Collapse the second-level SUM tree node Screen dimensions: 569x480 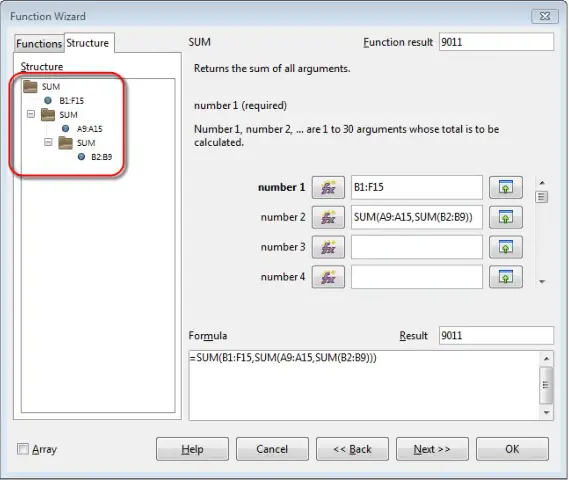click(31, 114)
